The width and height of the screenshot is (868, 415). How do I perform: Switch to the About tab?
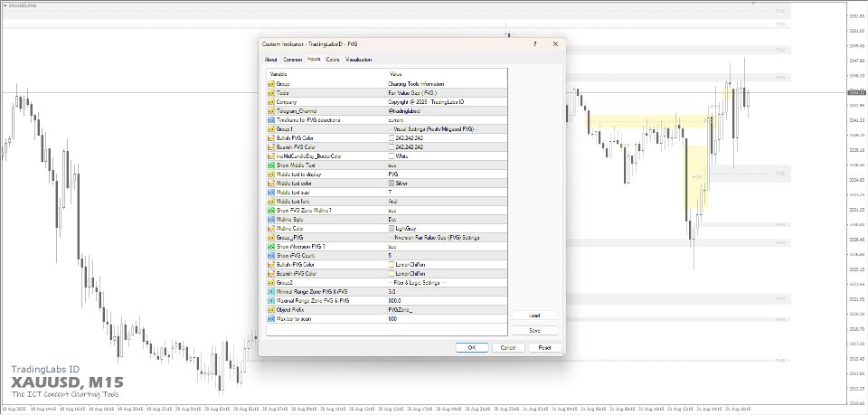[270, 59]
